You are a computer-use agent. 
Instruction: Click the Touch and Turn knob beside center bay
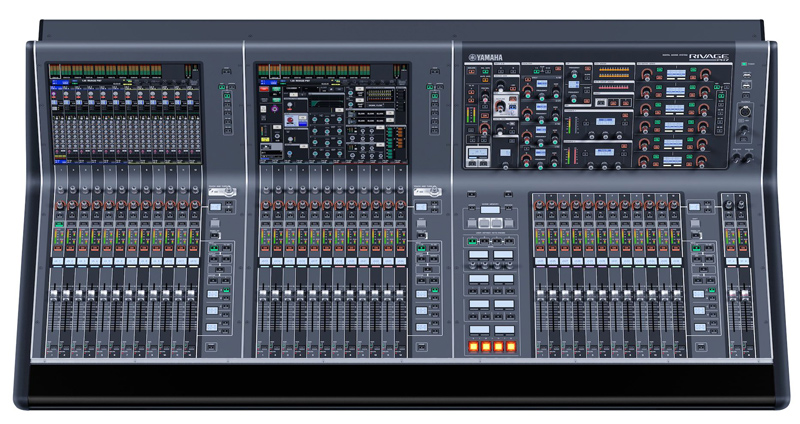pyautogui.click(x=435, y=192)
